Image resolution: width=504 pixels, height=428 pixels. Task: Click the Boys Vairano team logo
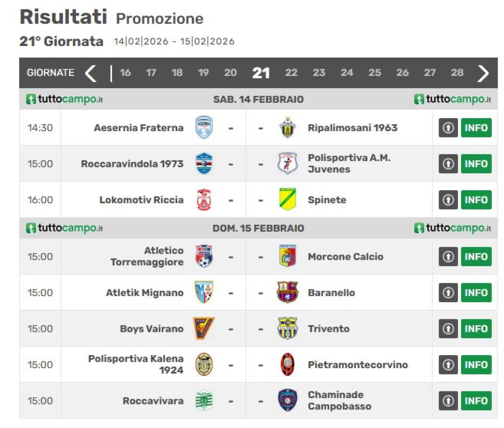204,328
